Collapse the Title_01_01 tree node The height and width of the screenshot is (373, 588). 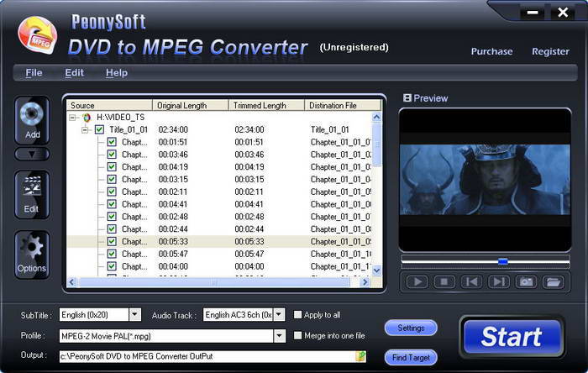(85, 130)
